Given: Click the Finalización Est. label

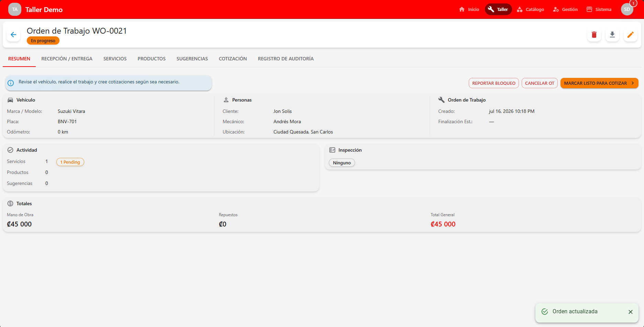Looking at the screenshot, I should tap(455, 121).
